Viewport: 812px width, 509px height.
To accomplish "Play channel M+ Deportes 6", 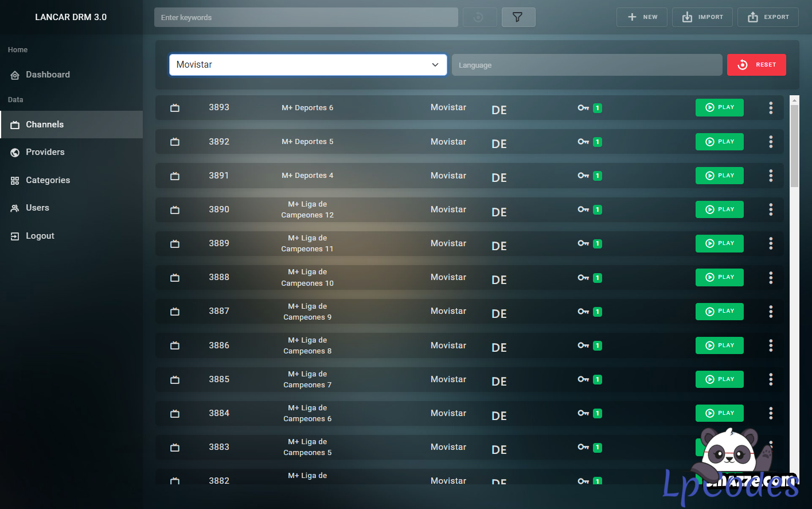I will tap(719, 107).
